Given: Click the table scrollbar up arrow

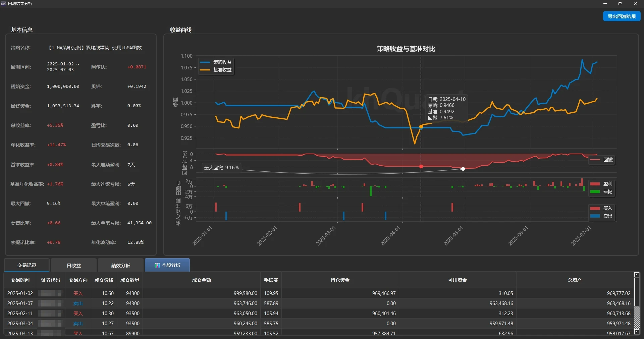Looking at the screenshot, I should coord(637,275).
